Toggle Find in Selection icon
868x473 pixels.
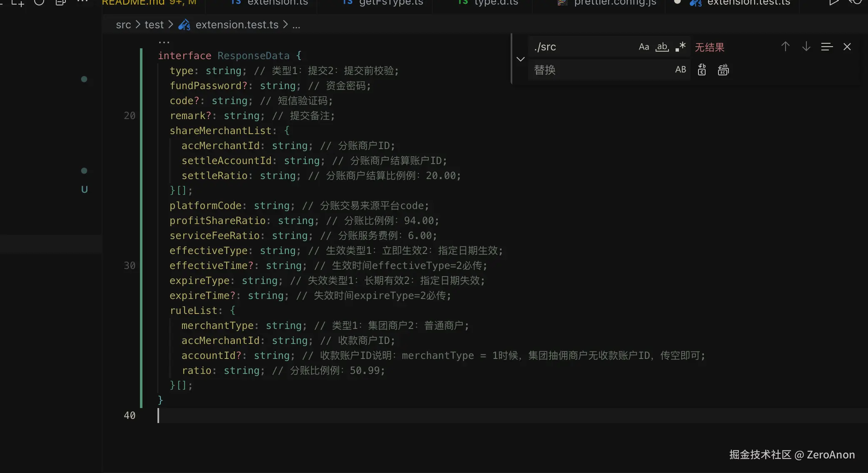point(827,47)
